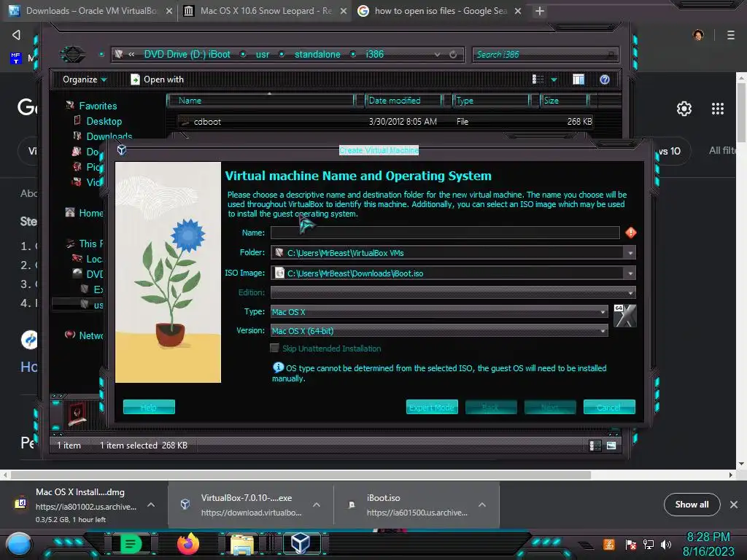
Task: Click Show all downloads button
Action: [x=692, y=505]
